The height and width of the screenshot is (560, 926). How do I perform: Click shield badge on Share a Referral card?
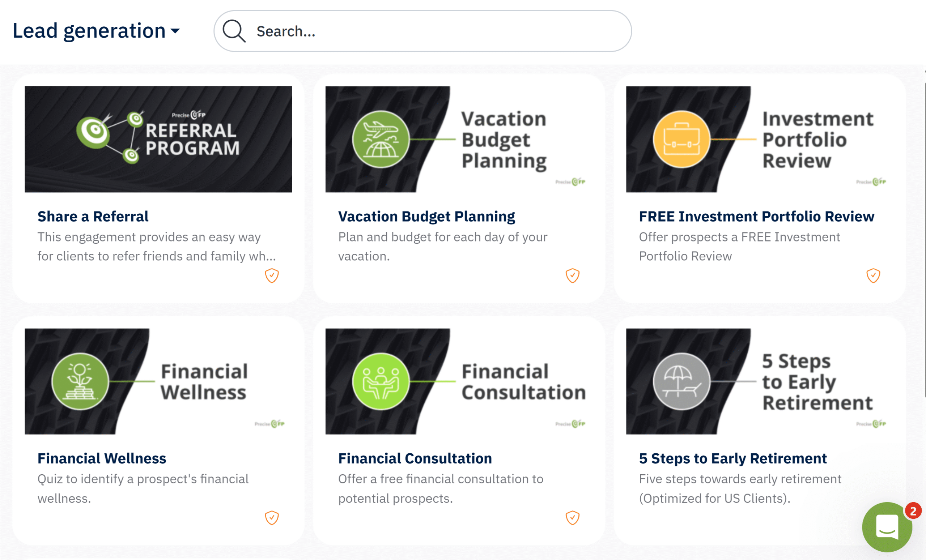[x=272, y=275]
